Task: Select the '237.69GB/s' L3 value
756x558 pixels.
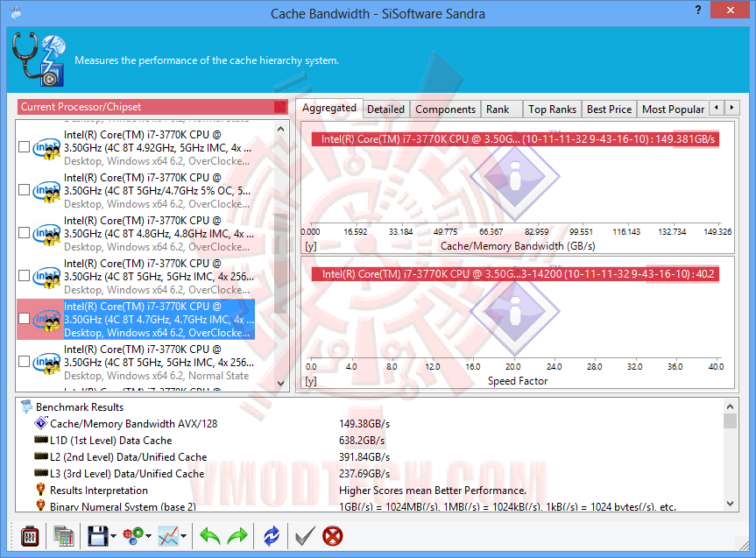Action: coord(364,474)
